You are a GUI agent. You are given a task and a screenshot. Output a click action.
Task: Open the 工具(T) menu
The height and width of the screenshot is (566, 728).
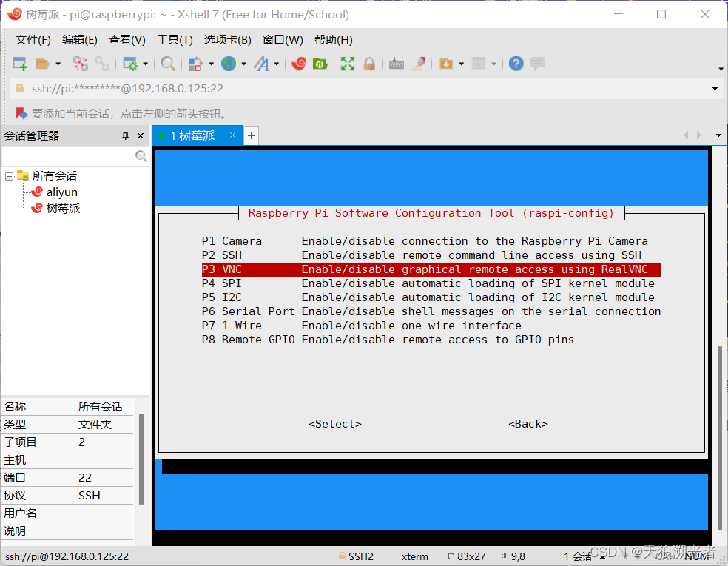tap(175, 40)
